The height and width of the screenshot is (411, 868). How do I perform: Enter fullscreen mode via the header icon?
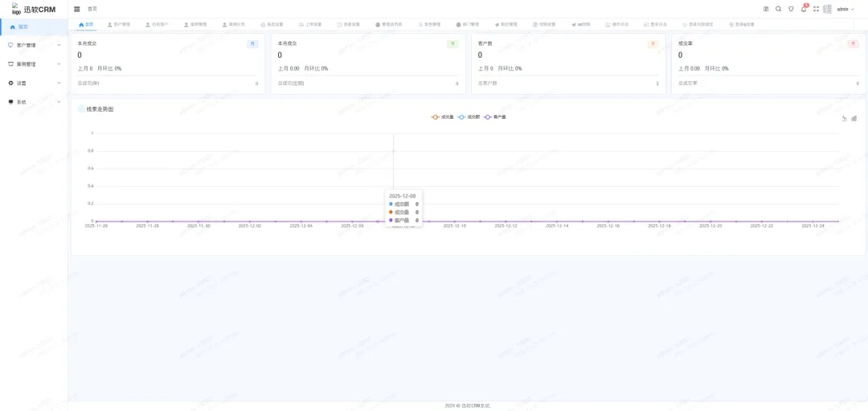pyautogui.click(x=816, y=9)
